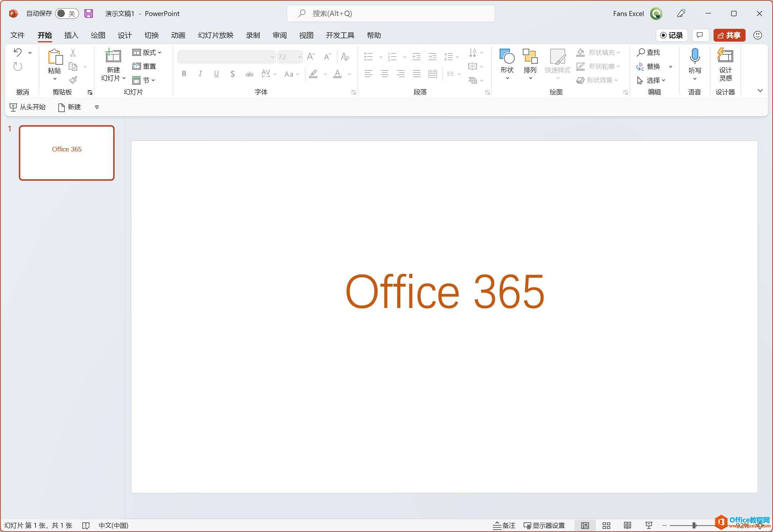Open the font size dropdown
This screenshot has height=532, width=773.
[x=299, y=57]
